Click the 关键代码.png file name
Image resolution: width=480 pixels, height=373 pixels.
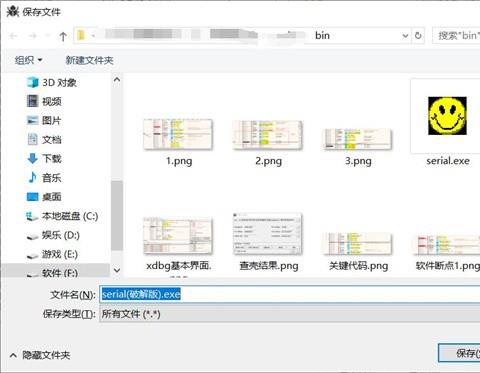(x=358, y=266)
